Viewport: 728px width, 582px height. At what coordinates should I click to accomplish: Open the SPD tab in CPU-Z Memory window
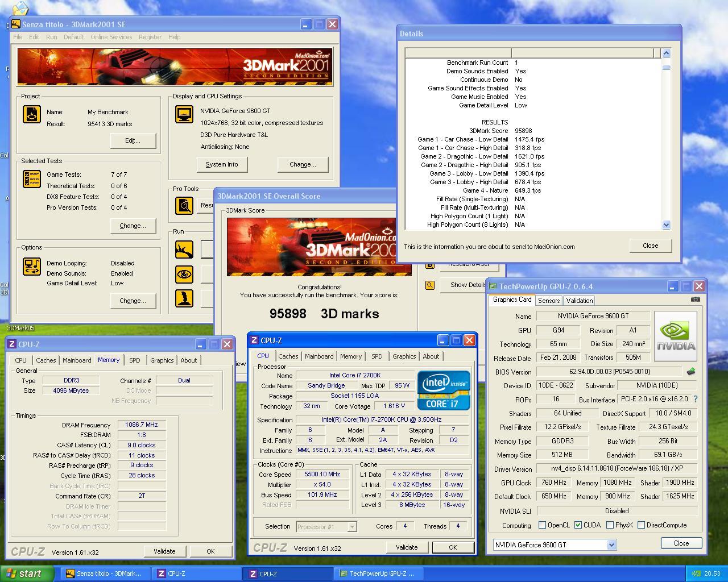(134, 360)
